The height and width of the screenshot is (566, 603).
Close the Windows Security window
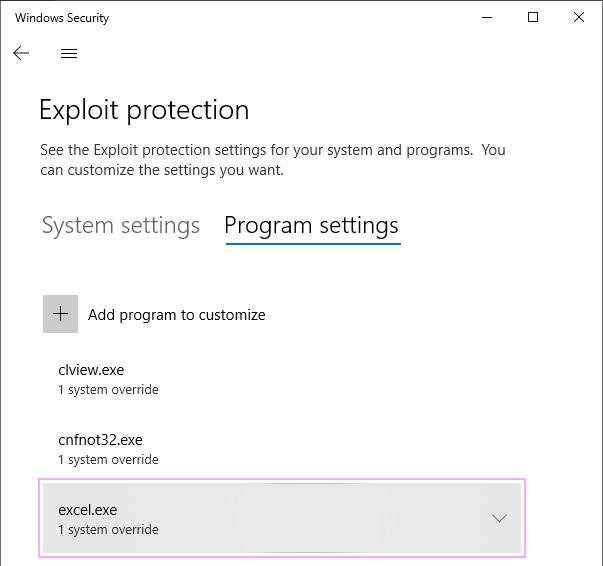pos(579,17)
